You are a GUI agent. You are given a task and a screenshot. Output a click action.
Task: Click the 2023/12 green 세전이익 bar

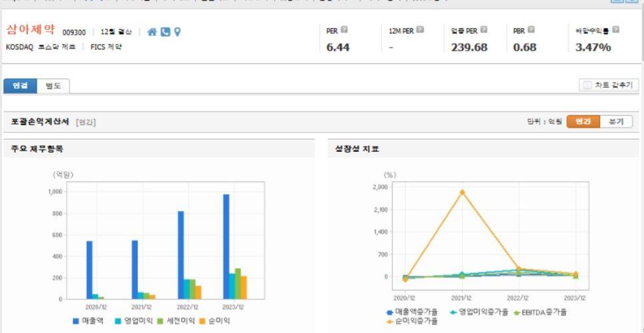238,284
